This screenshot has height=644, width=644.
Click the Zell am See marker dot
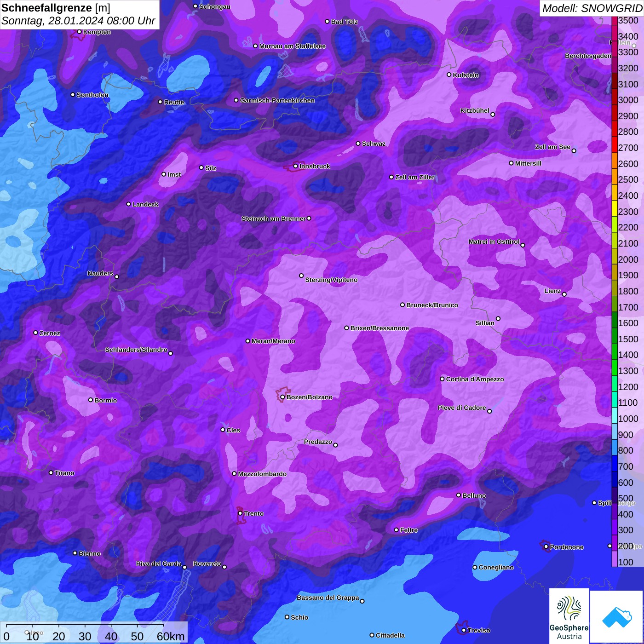[574, 150]
